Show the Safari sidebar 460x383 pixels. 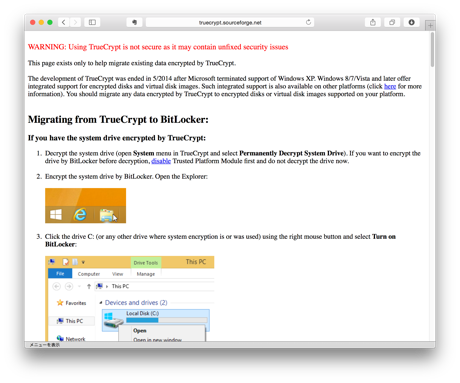click(x=92, y=22)
